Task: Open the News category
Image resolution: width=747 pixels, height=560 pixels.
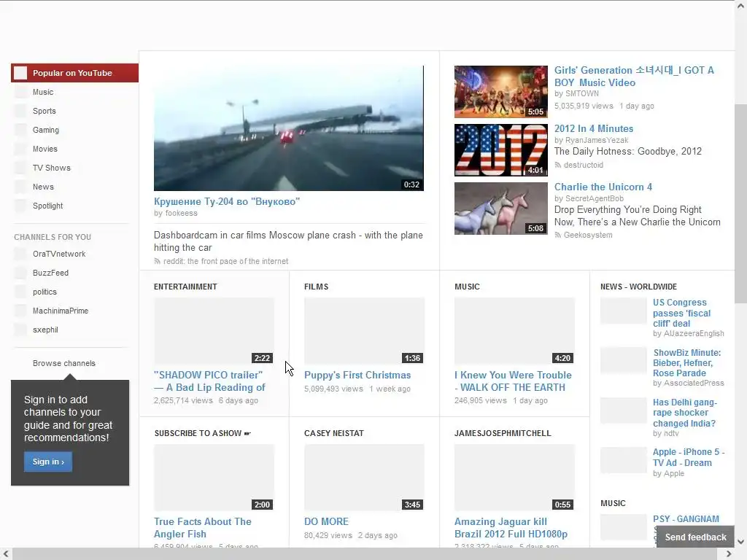Action: 43,187
